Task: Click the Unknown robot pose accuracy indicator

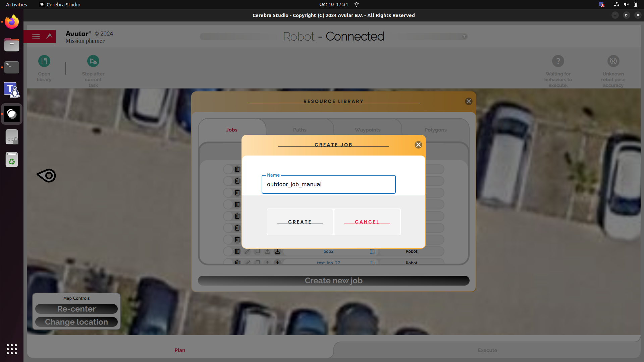Action: pyautogui.click(x=613, y=61)
